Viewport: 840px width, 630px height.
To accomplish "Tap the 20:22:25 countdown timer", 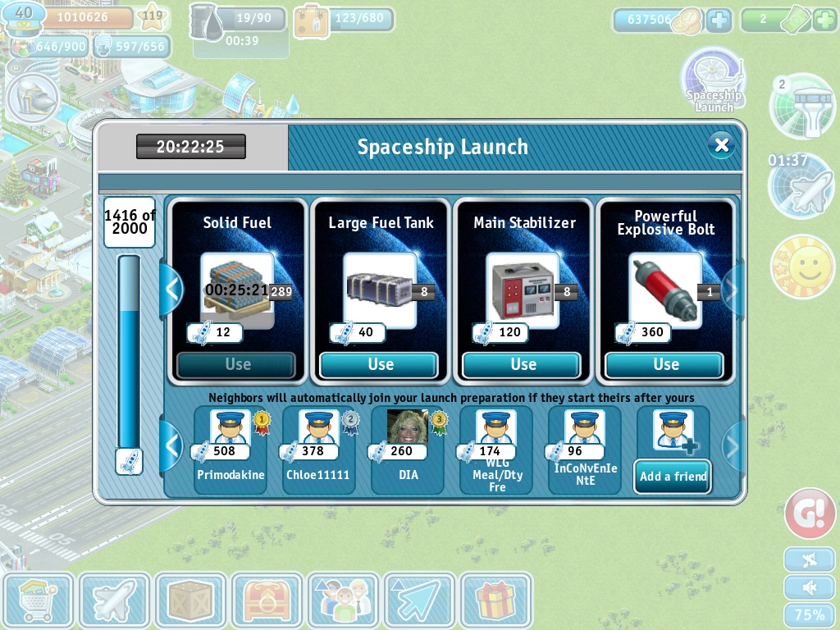I will 190,146.
